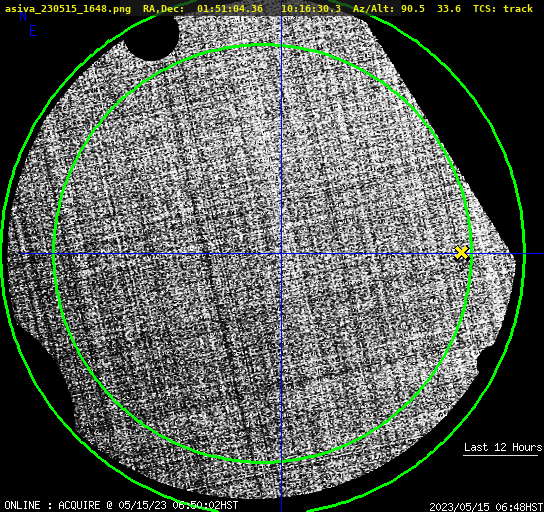Click the TCS: track status text
Image resolution: width=544 pixels, height=512 pixels.
click(503, 8)
